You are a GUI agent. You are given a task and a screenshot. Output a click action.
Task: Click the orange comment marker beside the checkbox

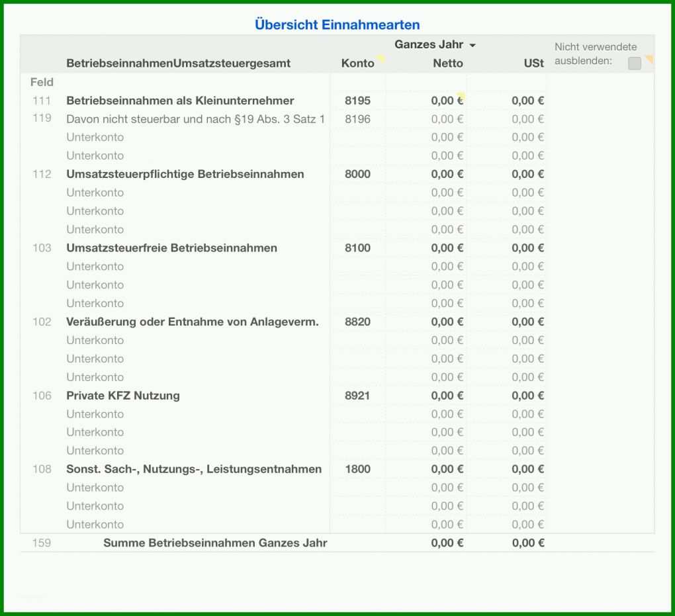click(x=649, y=59)
